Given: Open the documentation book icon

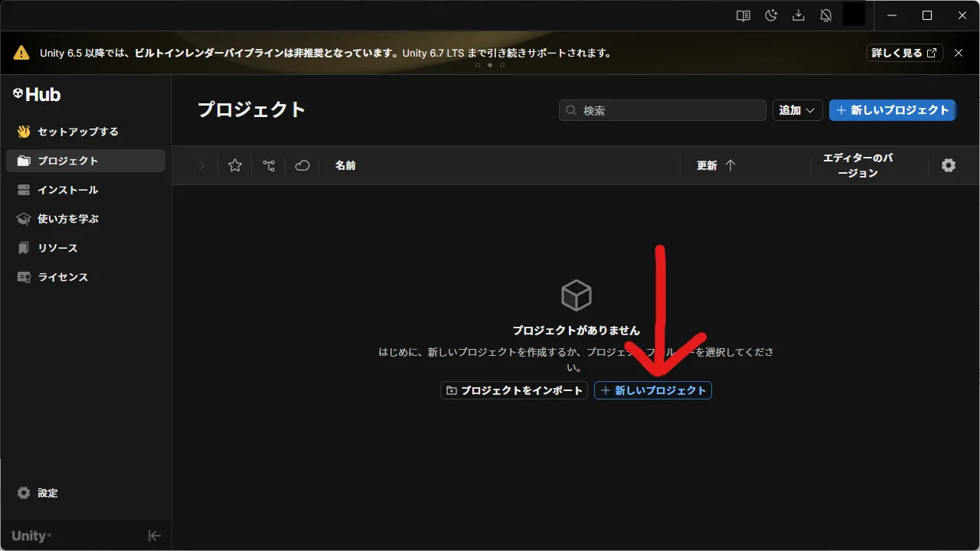Looking at the screenshot, I should [x=742, y=15].
